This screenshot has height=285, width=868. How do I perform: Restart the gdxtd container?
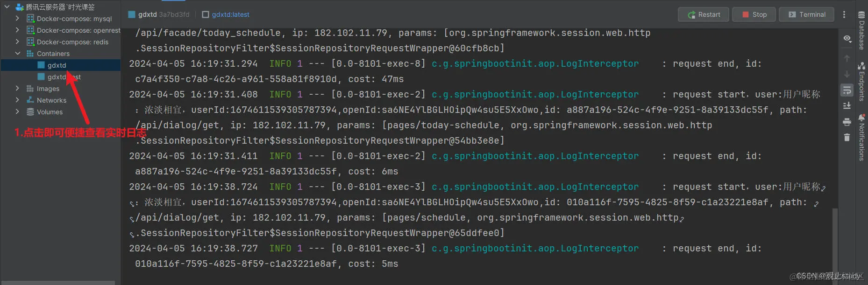point(704,14)
